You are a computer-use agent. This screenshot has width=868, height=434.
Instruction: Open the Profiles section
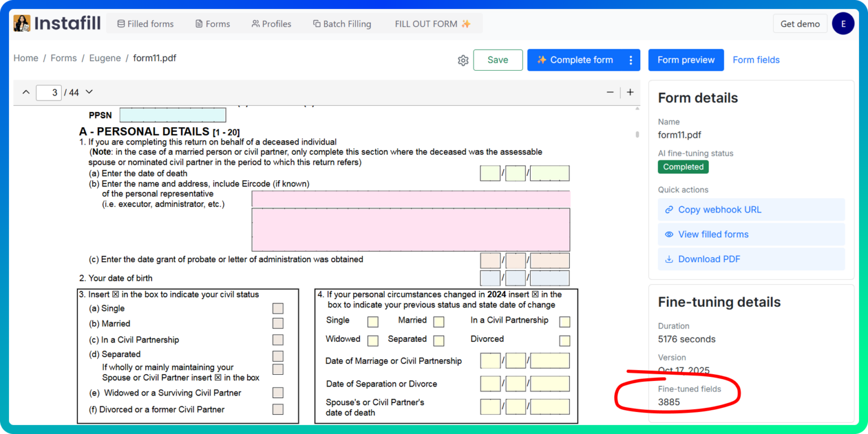tap(271, 23)
